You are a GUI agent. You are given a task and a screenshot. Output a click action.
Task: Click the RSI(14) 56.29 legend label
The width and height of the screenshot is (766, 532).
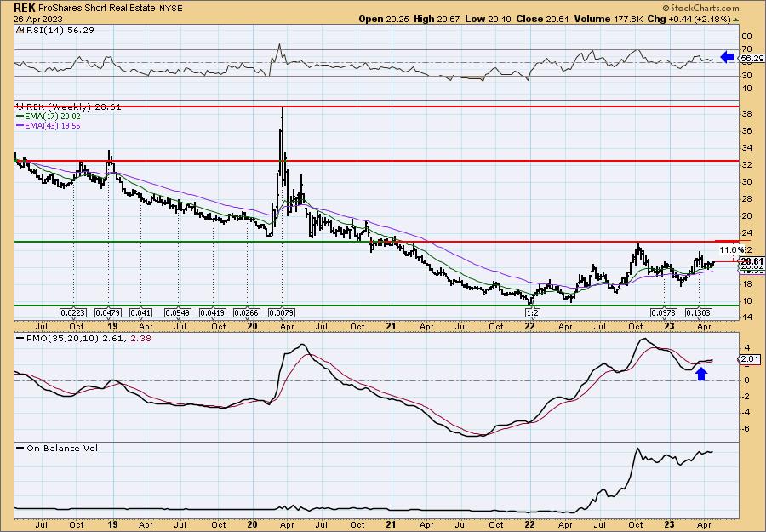(x=59, y=31)
